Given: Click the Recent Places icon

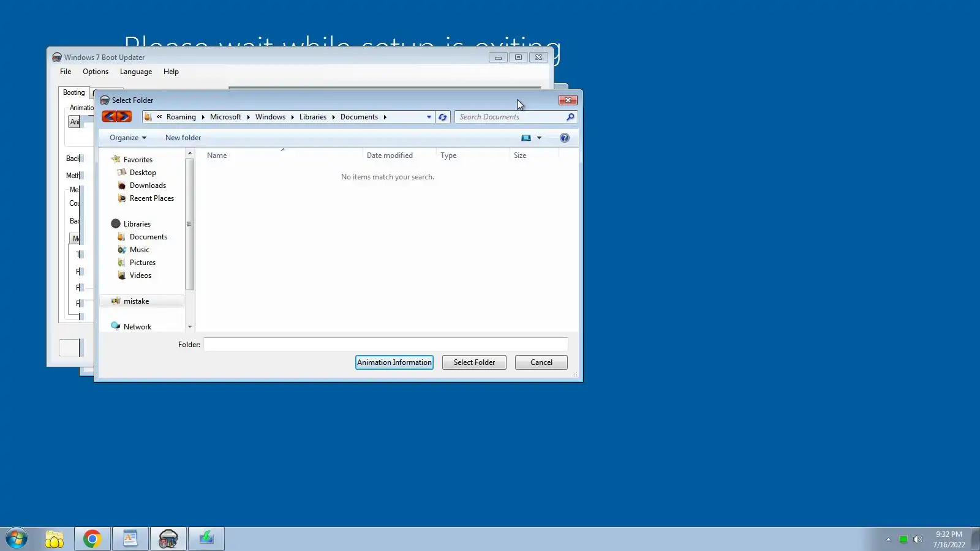Looking at the screenshot, I should click(x=122, y=198).
